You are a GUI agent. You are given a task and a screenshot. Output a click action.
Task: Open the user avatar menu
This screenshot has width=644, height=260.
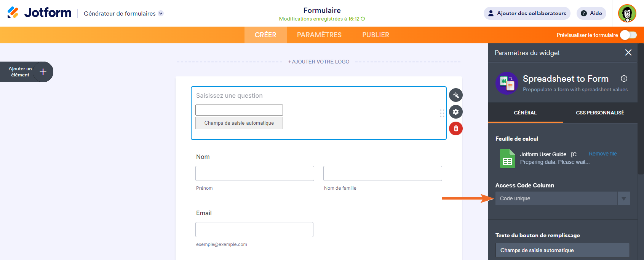click(x=627, y=13)
